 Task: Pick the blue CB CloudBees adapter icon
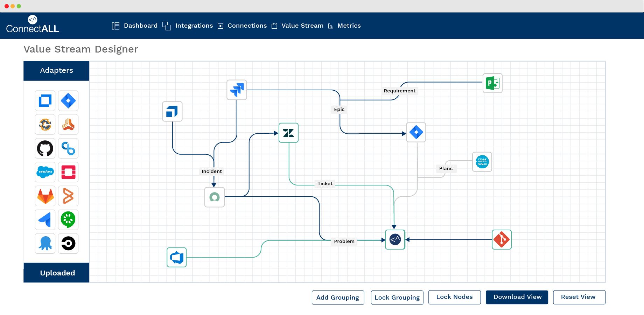click(x=68, y=148)
